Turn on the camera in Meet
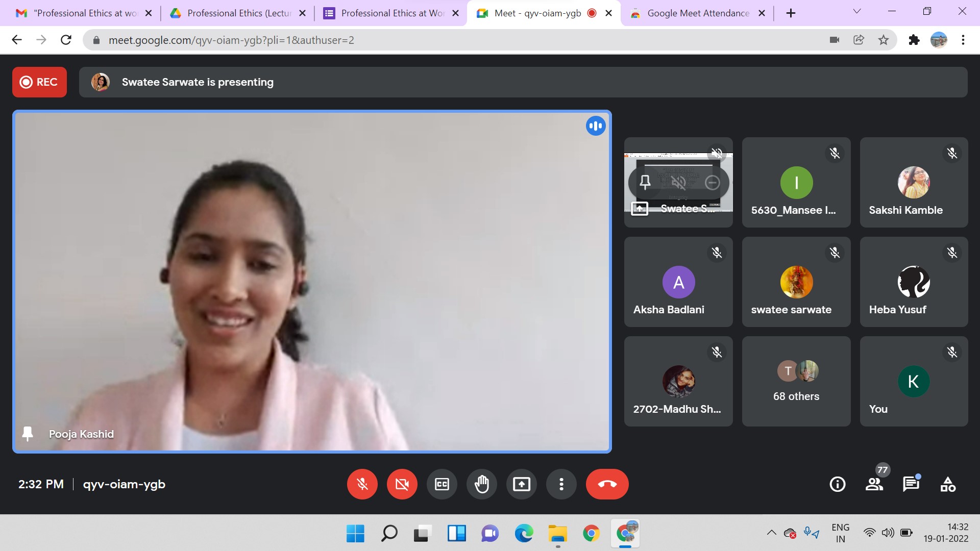Viewport: 980px width, 551px height. point(402,484)
